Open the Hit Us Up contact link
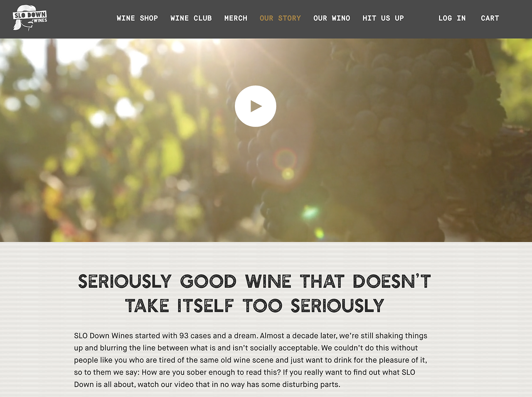This screenshot has height=397, width=532. coord(383,18)
